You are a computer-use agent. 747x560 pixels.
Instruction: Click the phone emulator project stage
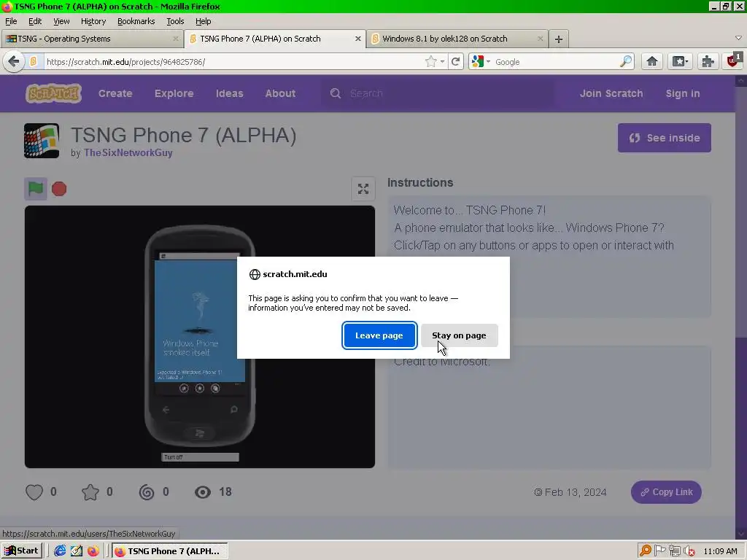(200, 337)
